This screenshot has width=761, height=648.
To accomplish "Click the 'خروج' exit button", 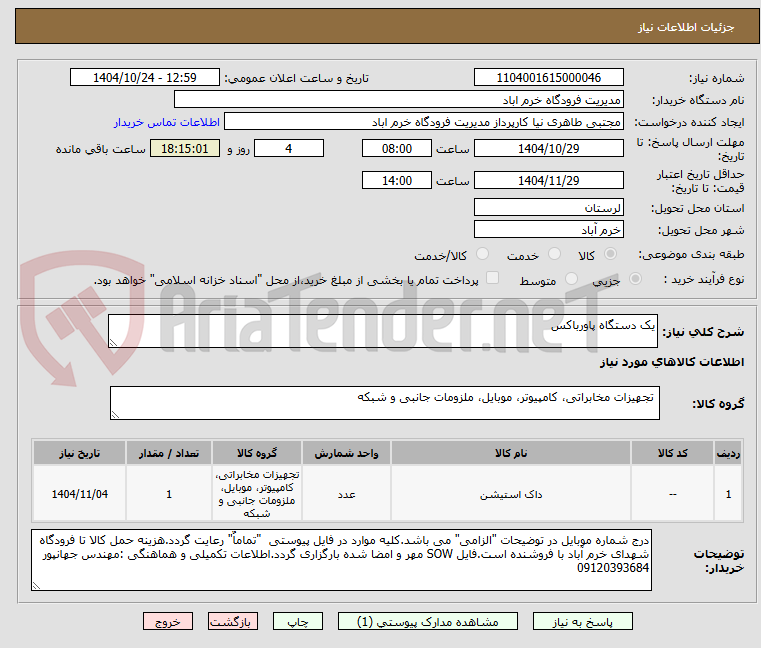I will point(167,621).
